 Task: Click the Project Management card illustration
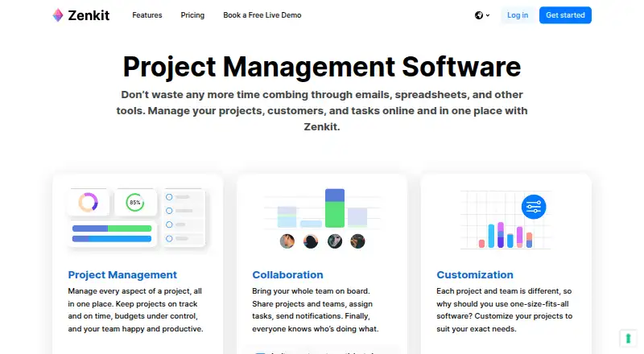click(x=137, y=218)
